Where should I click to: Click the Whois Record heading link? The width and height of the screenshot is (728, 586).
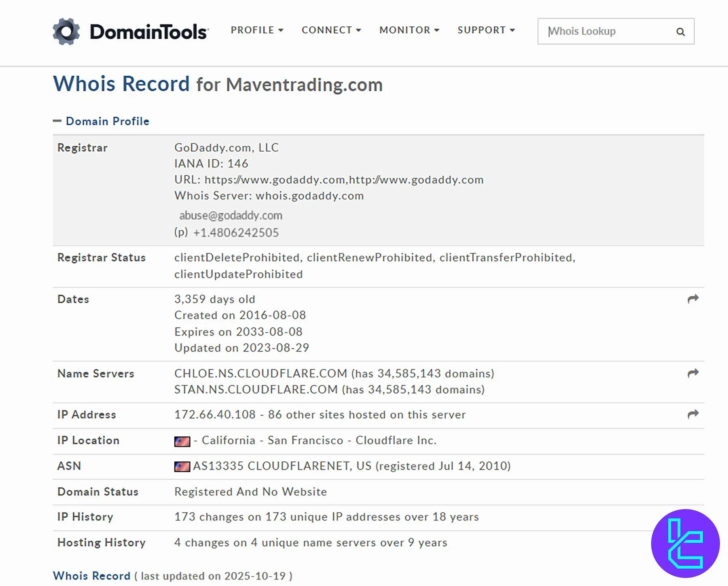(x=91, y=576)
